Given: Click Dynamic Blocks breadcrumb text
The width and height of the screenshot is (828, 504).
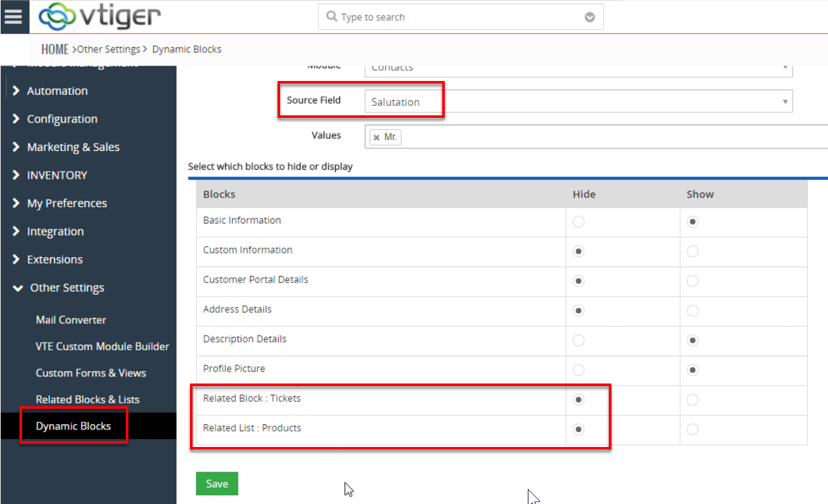Looking at the screenshot, I should (187, 49).
